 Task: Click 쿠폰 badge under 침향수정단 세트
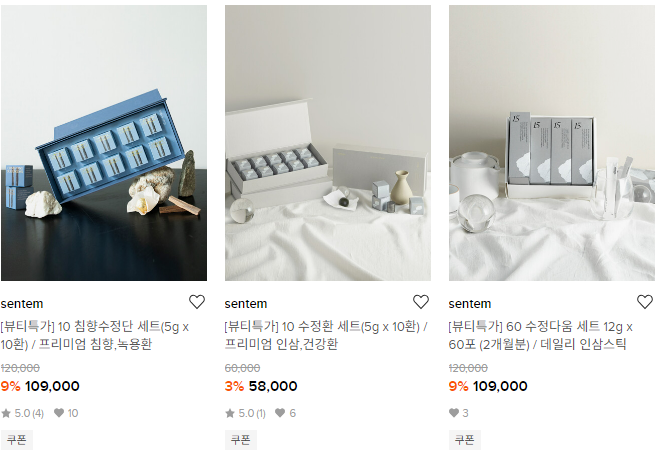(x=17, y=439)
